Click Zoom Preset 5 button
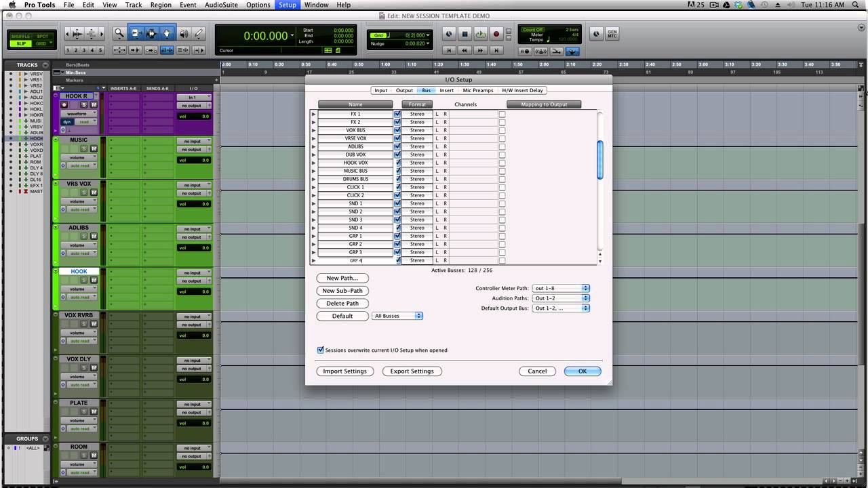868x488 pixels. click(x=100, y=50)
